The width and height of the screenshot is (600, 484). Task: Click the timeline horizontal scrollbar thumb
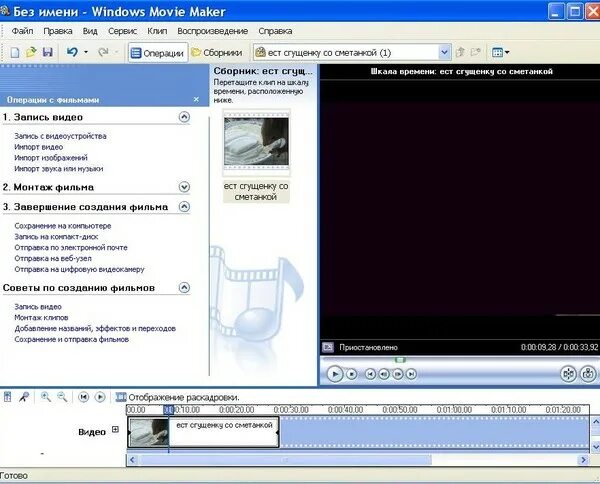coord(285,460)
